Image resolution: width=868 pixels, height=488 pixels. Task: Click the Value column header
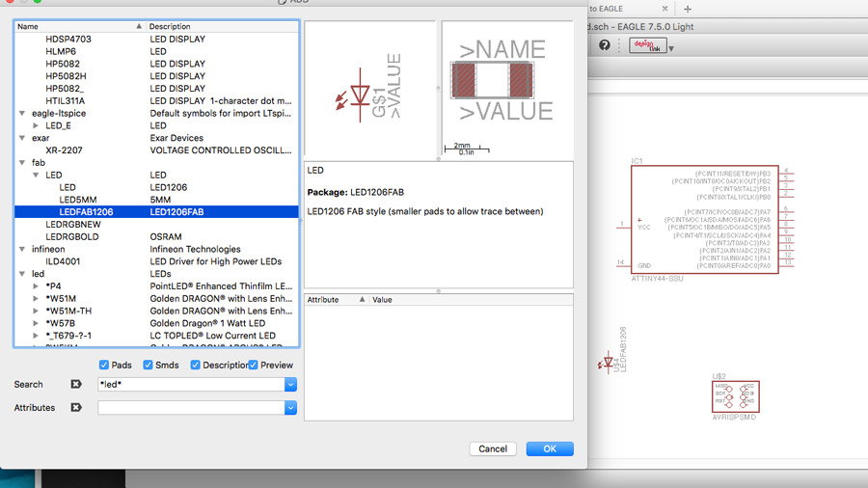click(471, 299)
